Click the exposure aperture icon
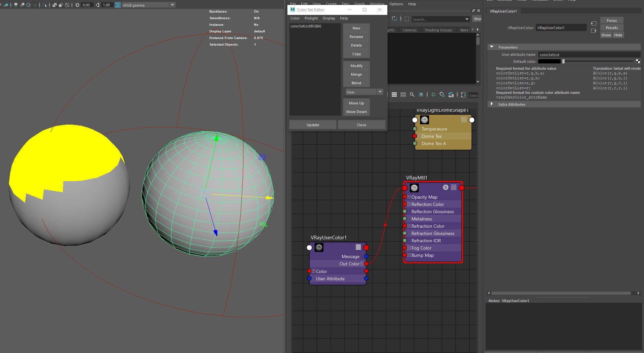644x353 pixels. 77,5
